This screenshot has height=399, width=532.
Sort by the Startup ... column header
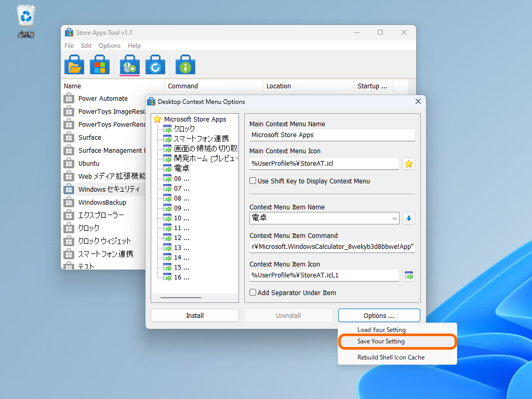point(373,86)
